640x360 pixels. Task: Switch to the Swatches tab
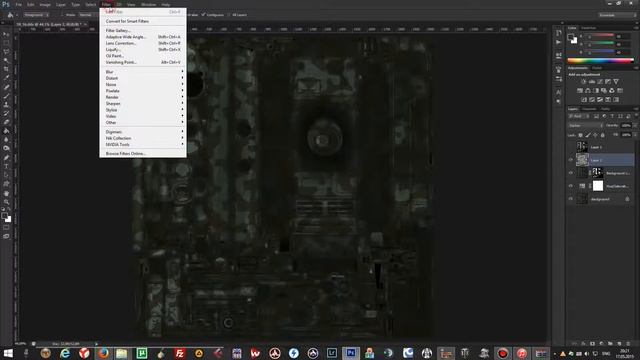pos(589,28)
